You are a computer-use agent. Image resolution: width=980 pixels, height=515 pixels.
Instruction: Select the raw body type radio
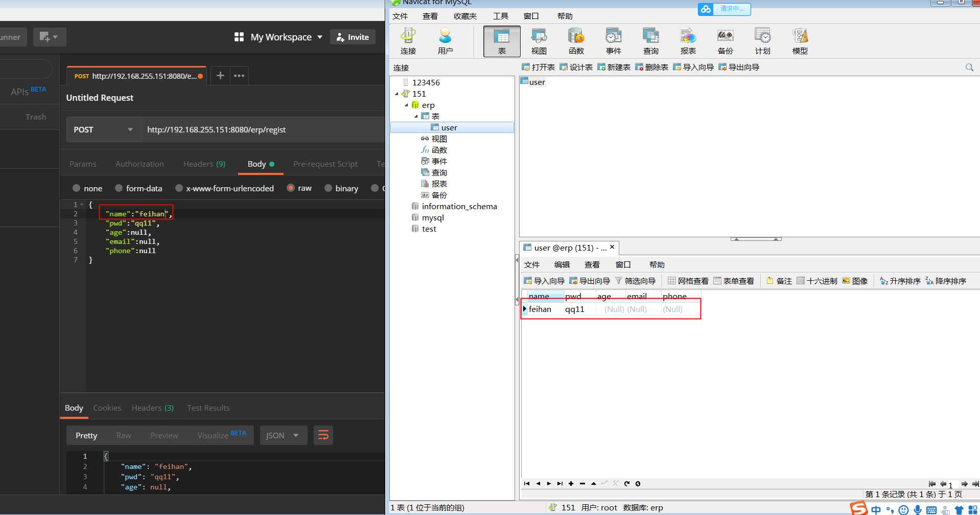click(x=291, y=188)
